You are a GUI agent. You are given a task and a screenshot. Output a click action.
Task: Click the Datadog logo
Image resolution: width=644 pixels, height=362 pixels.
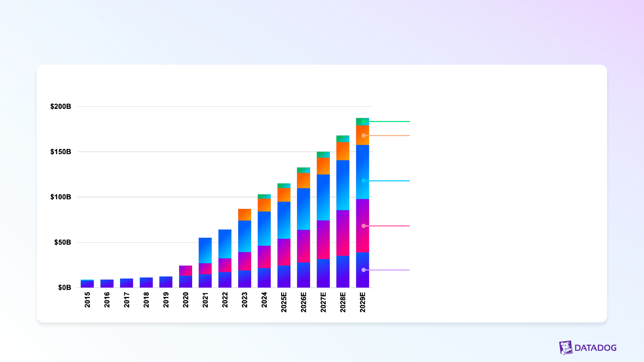(x=588, y=348)
